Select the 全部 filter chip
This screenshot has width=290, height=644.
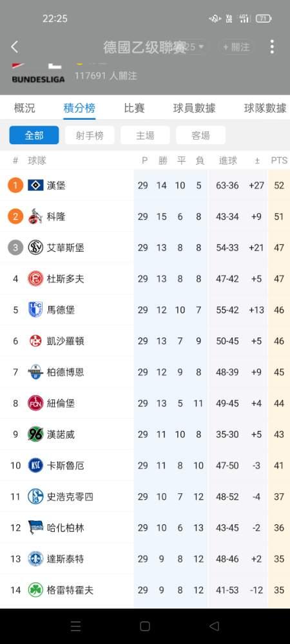[34, 135]
